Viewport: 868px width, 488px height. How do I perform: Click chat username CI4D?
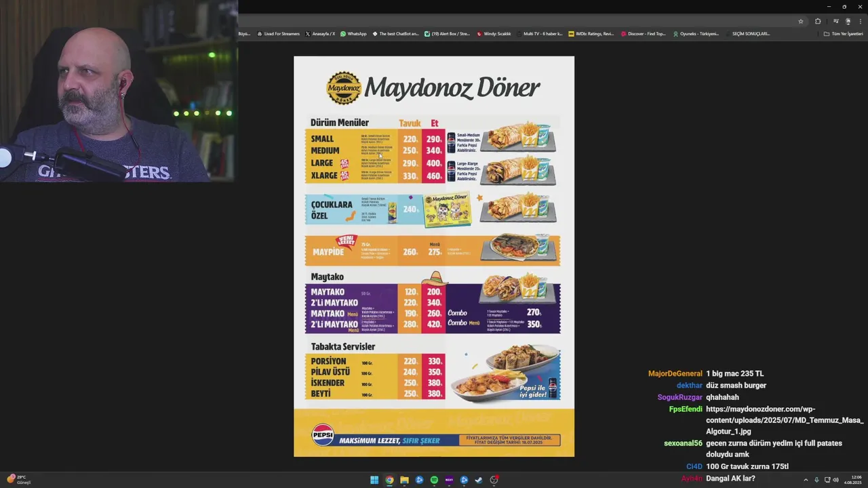(x=694, y=466)
